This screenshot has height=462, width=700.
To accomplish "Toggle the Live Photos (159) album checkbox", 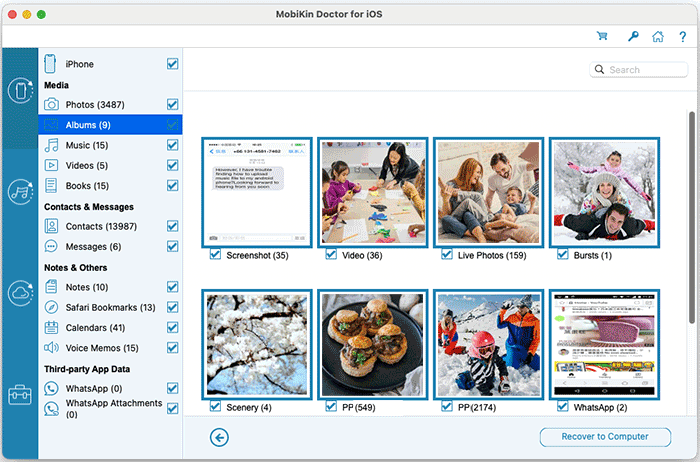I will (447, 255).
